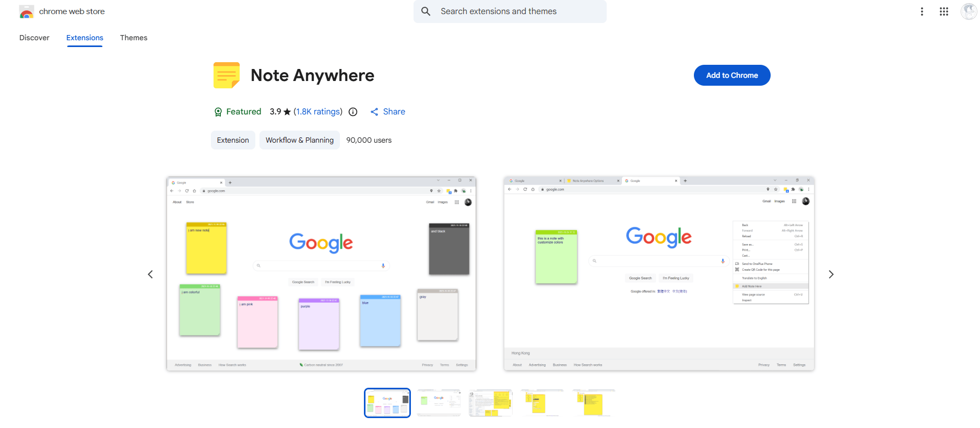Image resolution: width=980 pixels, height=428 pixels.
Task: Select the Extensions tab
Action: (85, 38)
